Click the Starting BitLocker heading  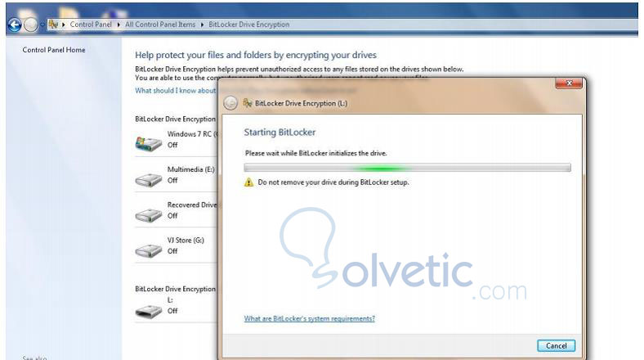tap(280, 133)
